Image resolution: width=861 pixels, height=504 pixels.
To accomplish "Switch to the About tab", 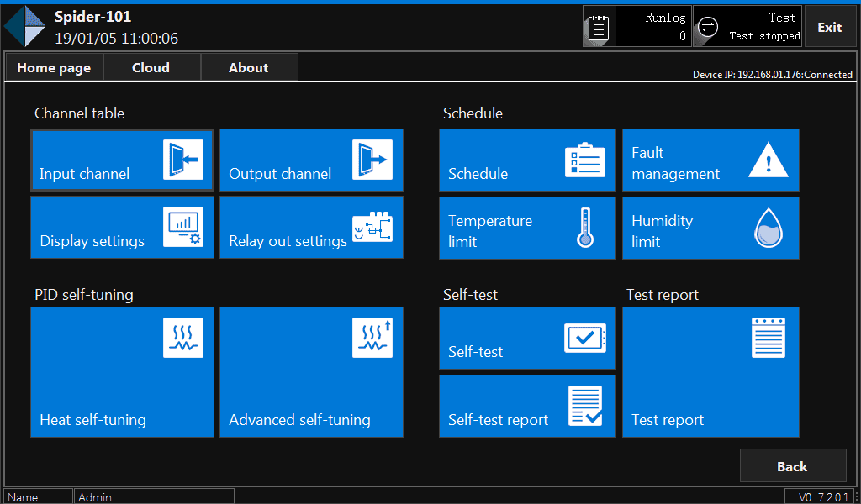I will click(249, 67).
